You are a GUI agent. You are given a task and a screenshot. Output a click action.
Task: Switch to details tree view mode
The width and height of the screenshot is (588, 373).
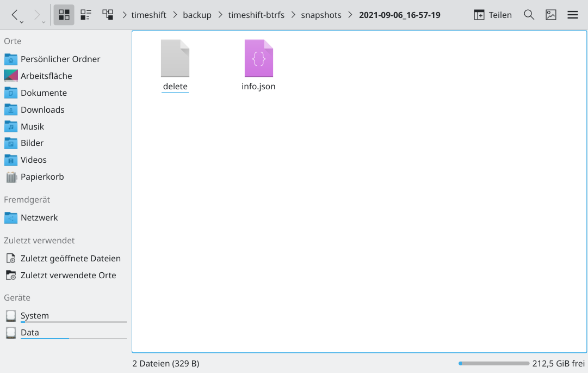[x=108, y=15]
